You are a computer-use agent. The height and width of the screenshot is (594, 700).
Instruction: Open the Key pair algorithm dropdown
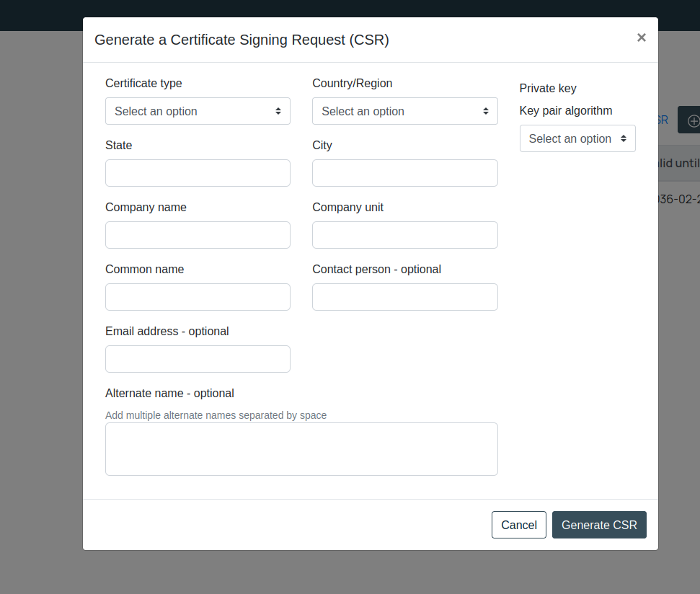577,138
